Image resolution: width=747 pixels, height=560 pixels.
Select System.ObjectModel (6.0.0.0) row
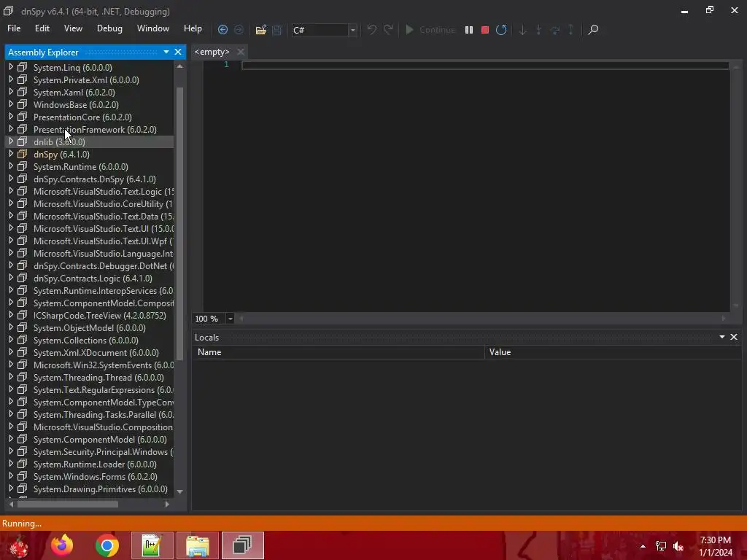coord(90,327)
